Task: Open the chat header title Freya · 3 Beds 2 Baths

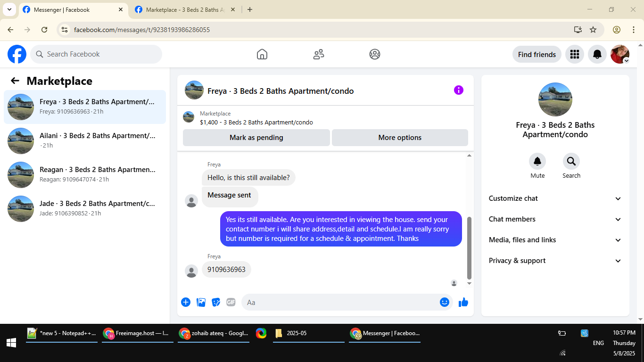Action: (281, 91)
